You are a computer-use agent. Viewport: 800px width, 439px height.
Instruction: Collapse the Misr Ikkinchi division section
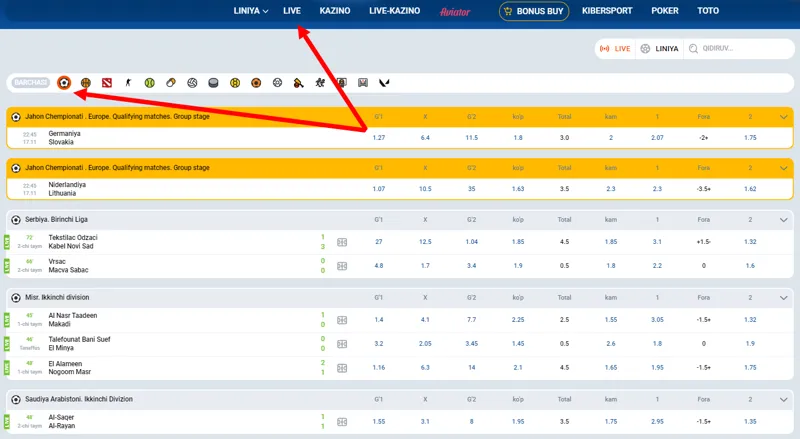click(784, 298)
